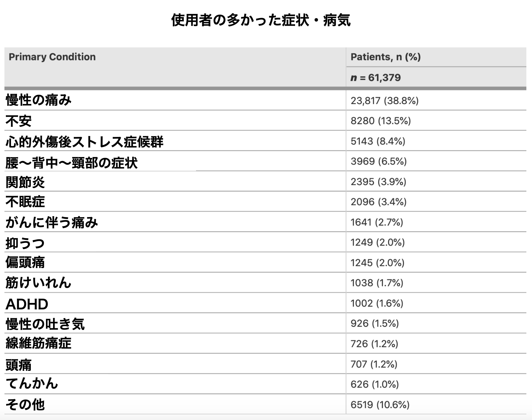Select the がんに伴う痛み row label
Screen dimensions: 532x420
52,222
